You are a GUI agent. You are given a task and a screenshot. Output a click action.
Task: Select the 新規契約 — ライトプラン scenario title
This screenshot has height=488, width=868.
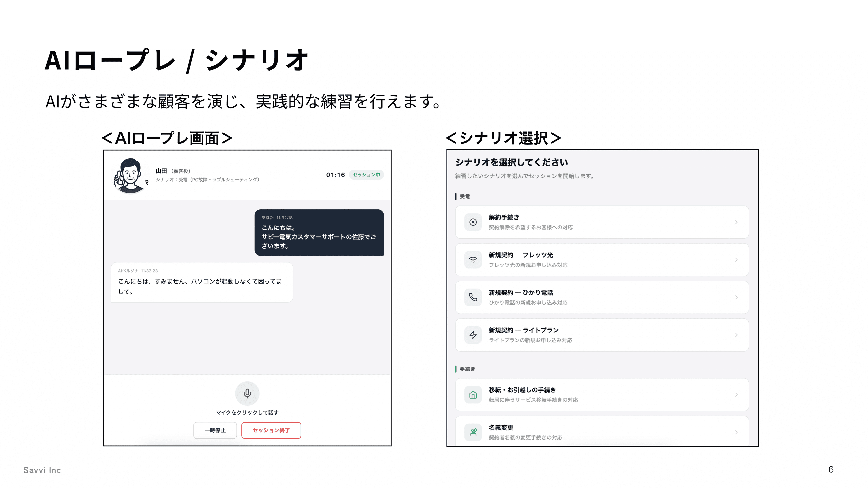coord(523,330)
